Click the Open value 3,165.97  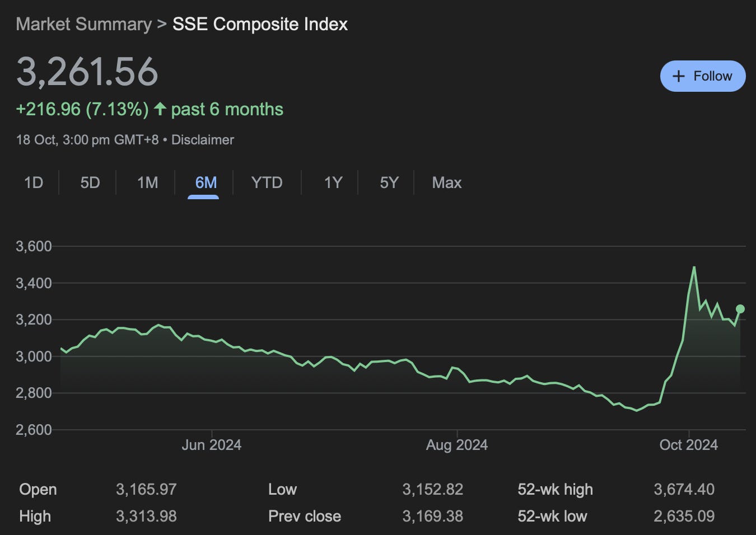click(146, 490)
